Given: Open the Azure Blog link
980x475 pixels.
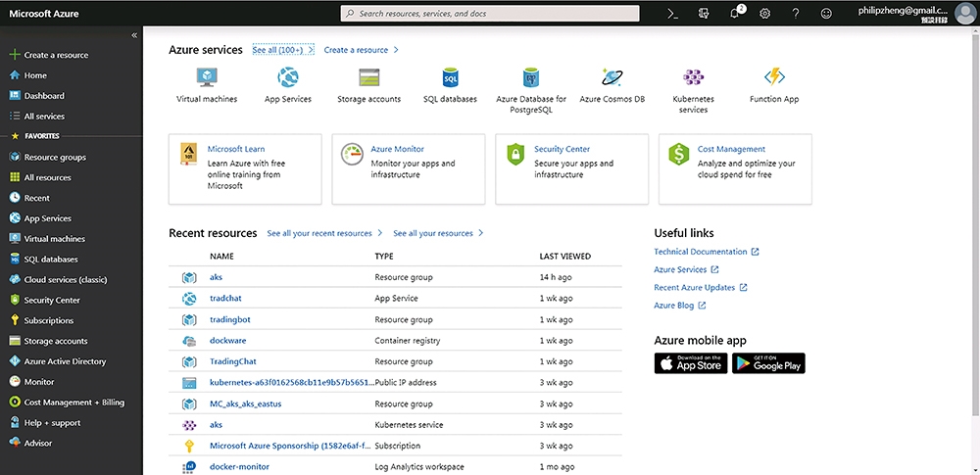Looking at the screenshot, I should coord(680,306).
